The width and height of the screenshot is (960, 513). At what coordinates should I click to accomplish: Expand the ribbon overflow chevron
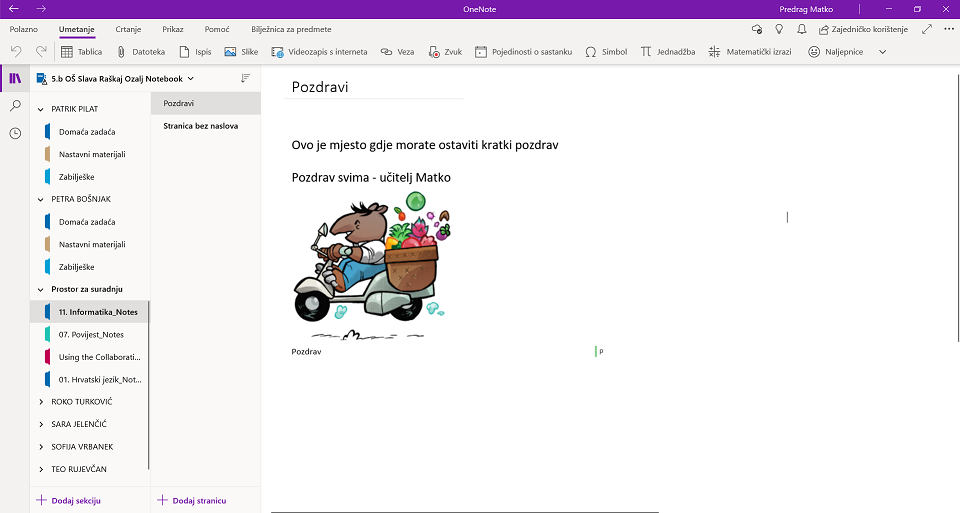tap(882, 52)
